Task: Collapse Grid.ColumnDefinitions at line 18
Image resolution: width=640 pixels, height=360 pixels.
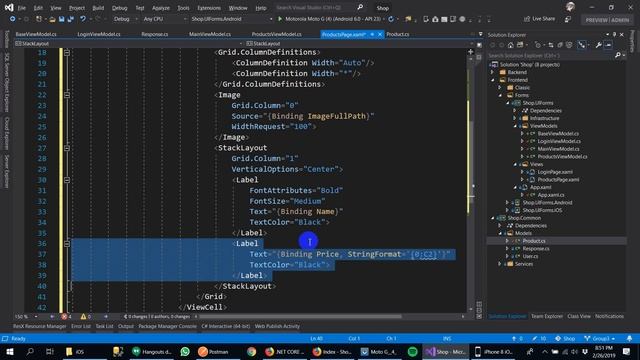Action: (67, 52)
